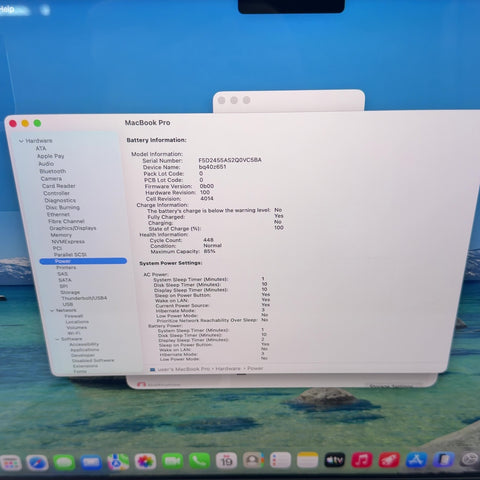Select Thunderbolt/USB4 in sidebar
Viewport: 480px width, 480px height.
(84, 298)
